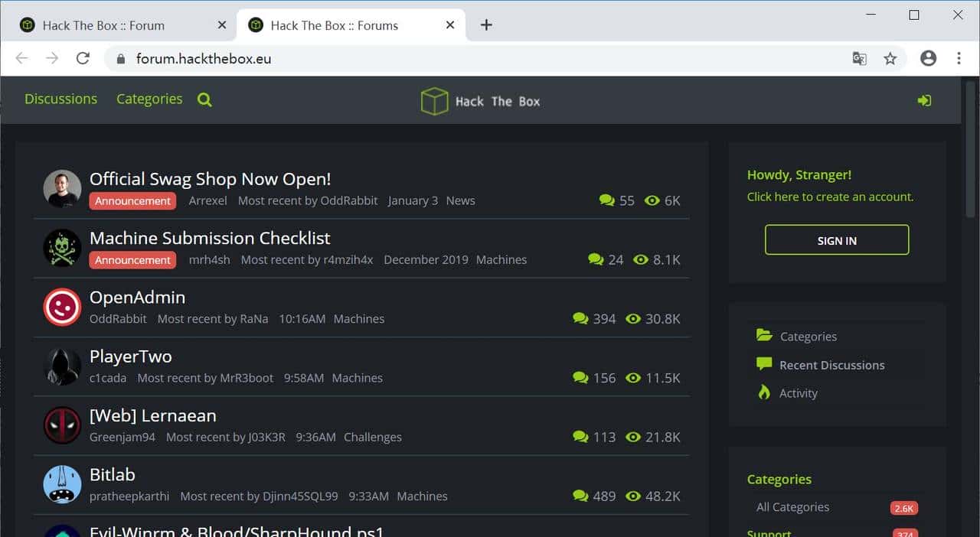Bookmark the page with the star icon
The height and width of the screenshot is (537, 980).
pos(890,58)
